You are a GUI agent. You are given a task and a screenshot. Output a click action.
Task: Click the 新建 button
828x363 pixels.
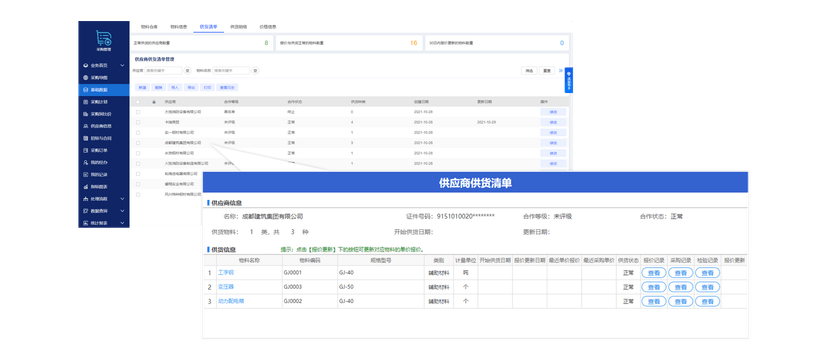pos(142,87)
